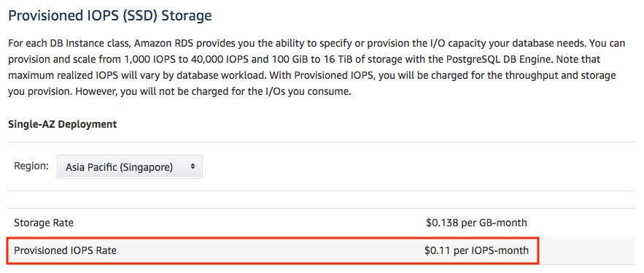Select the Provisioned IOPS Rate row label
The height and width of the screenshot is (273, 644).
click(x=66, y=250)
